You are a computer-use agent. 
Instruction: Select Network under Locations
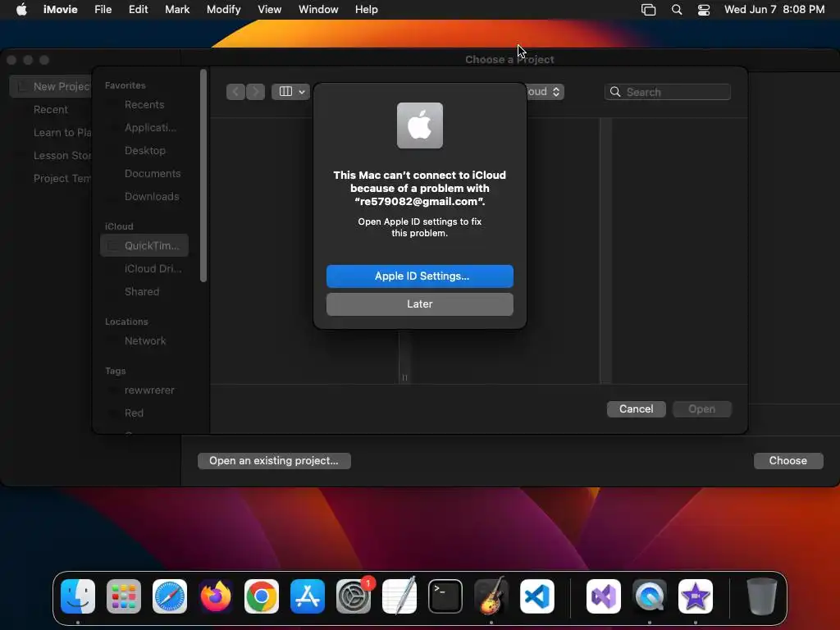click(144, 341)
